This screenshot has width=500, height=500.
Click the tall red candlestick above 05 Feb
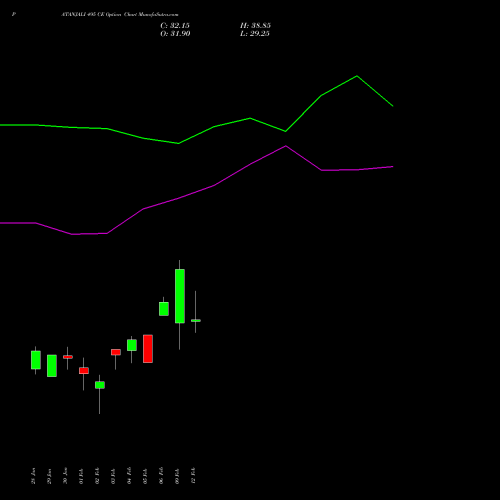(x=148, y=349)
